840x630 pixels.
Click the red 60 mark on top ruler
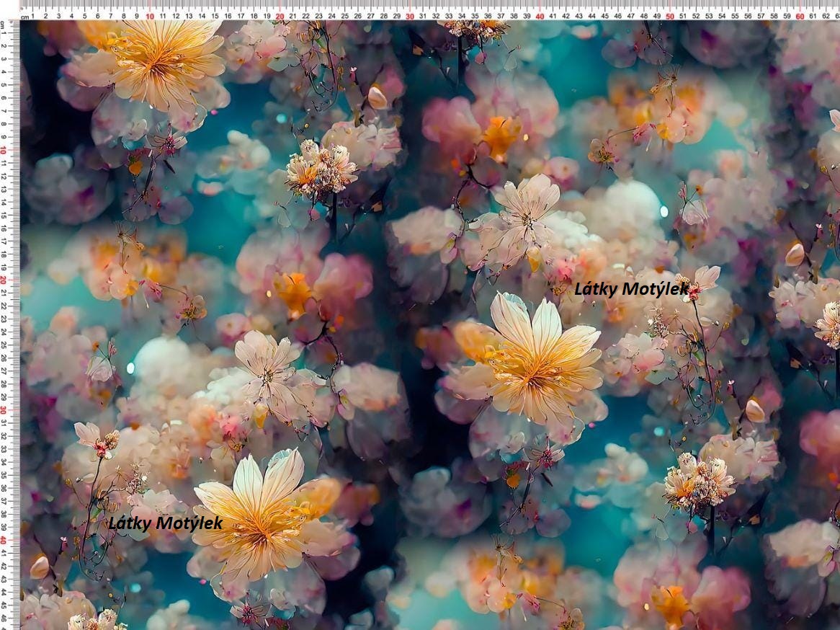[x=800, y=17]
